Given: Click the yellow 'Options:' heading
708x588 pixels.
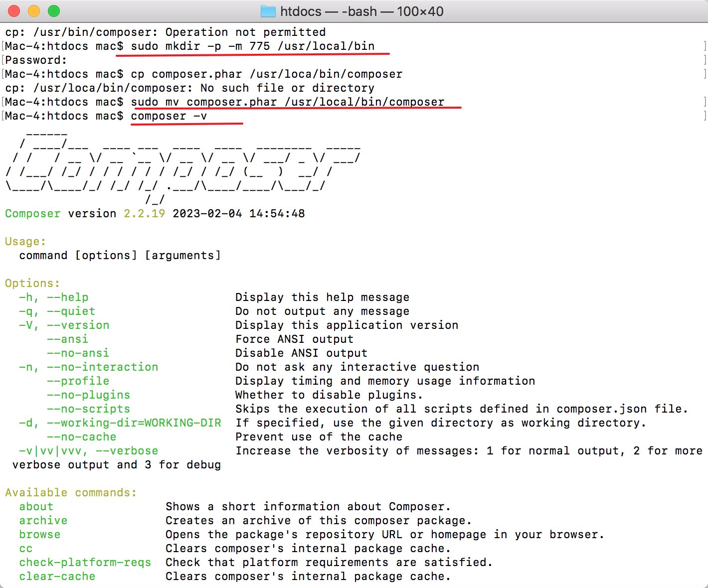Looking at the screenshot, I should tap(32, 284).
